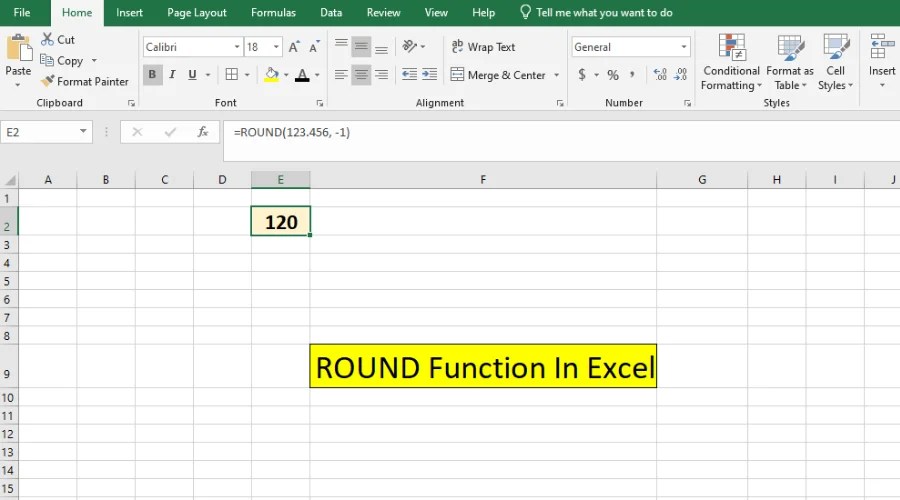Click the orientation text rotation icon
Viewport: 900px width, 500px height.
tap(410, 46)
